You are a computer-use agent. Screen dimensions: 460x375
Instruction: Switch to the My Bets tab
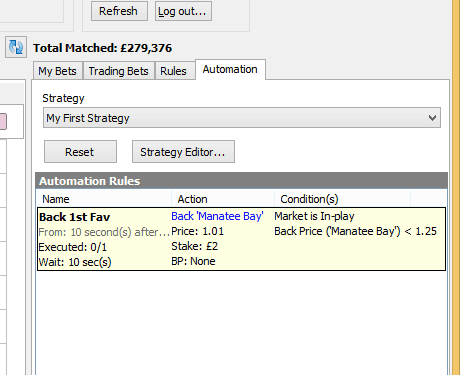[x=57, y=71]
